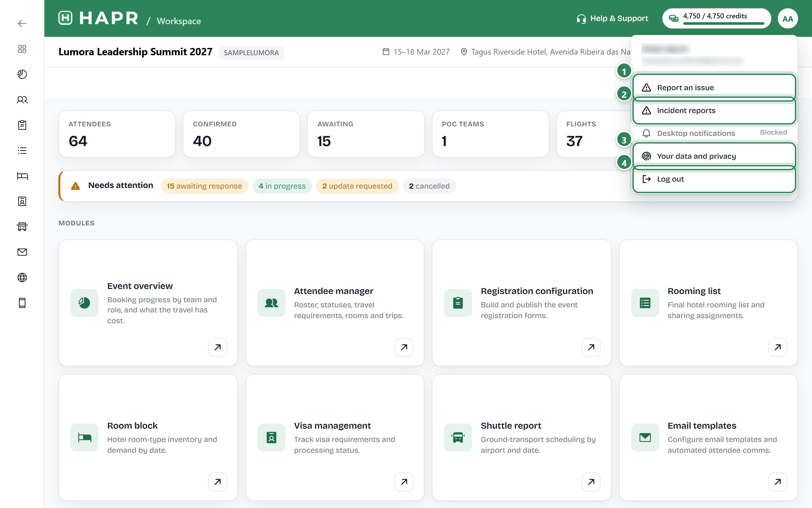
Task: Click the credits progress pill
Action: [717, 18]
